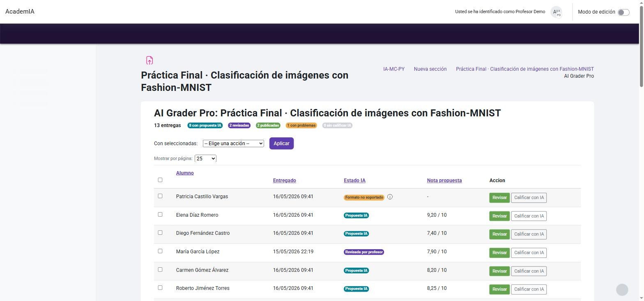Open the assignment upload icon above title
The image size is (644, 301).
pyautogui.click(x=149, y=60)
